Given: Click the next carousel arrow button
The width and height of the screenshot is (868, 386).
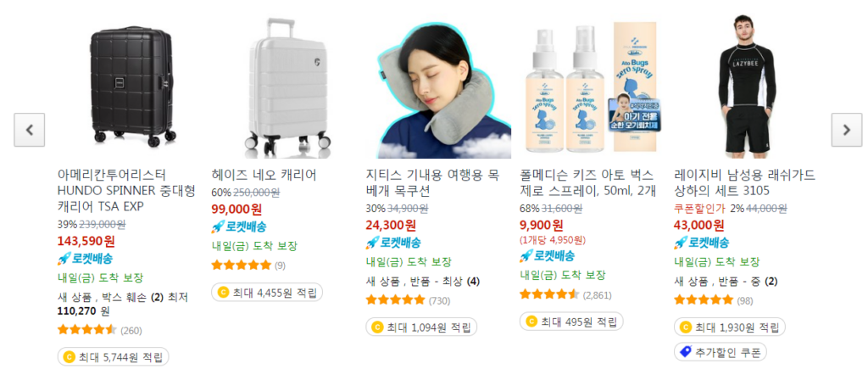Looking at the screenshot, I should [x=847, y=130].
